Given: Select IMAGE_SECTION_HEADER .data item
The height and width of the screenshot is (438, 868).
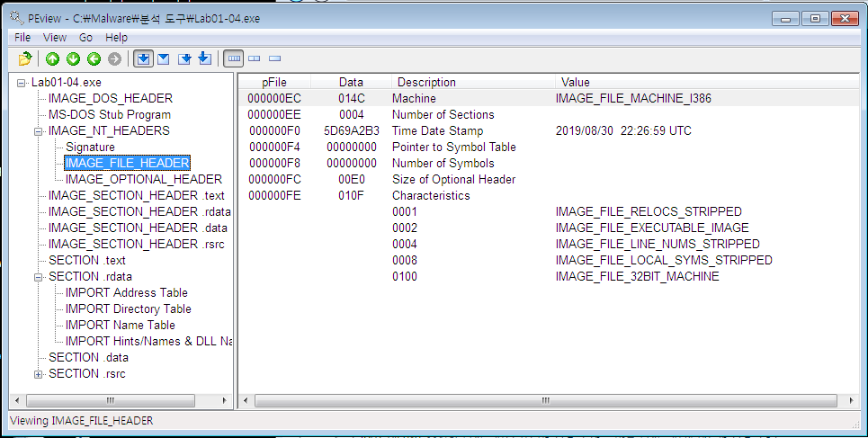Looking at the screenshot, I should [x=138, y=228].
